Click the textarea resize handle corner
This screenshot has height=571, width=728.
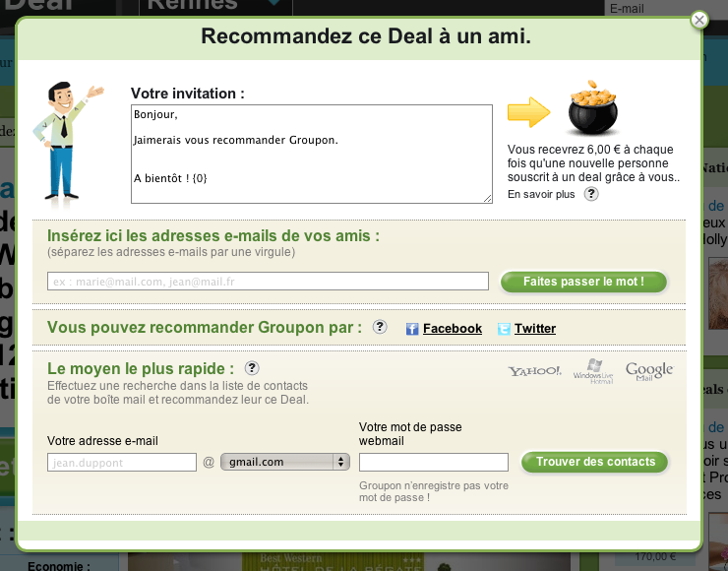click(x=487, y=199)
